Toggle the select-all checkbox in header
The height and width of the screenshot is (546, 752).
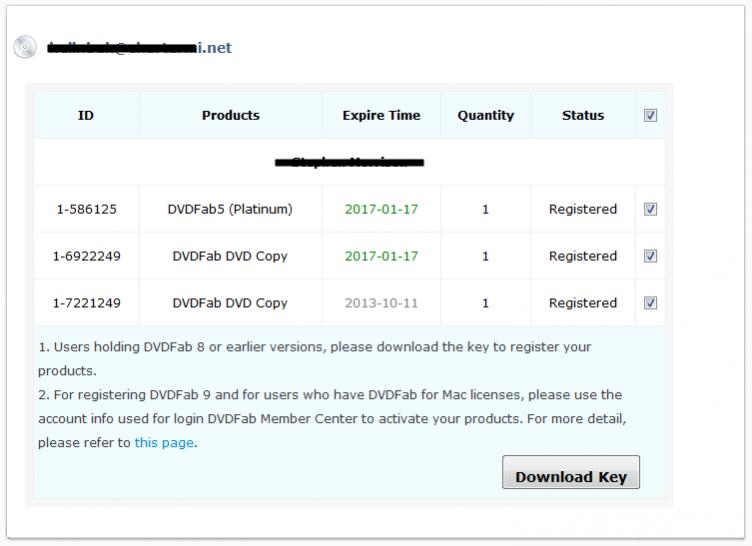click(x=651, y=115)
